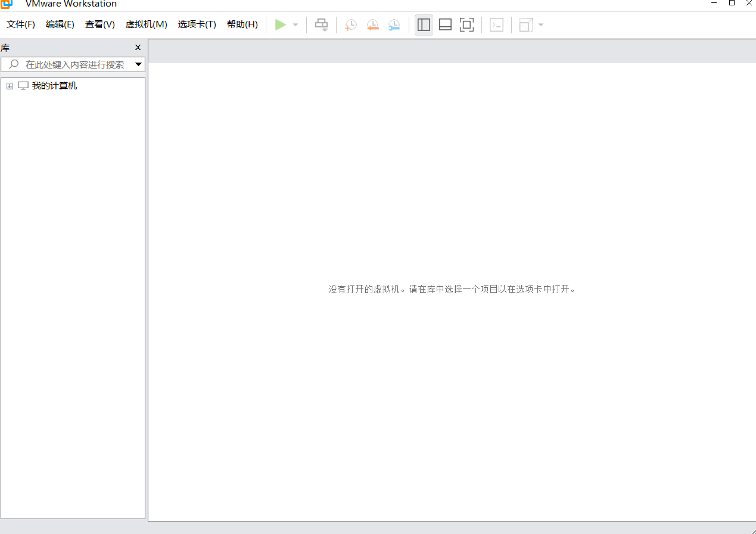Viewport: 756px width, 534px height.
Task: Open the stretch mode dropdown arrow
Action: click(x=541, y=25)
